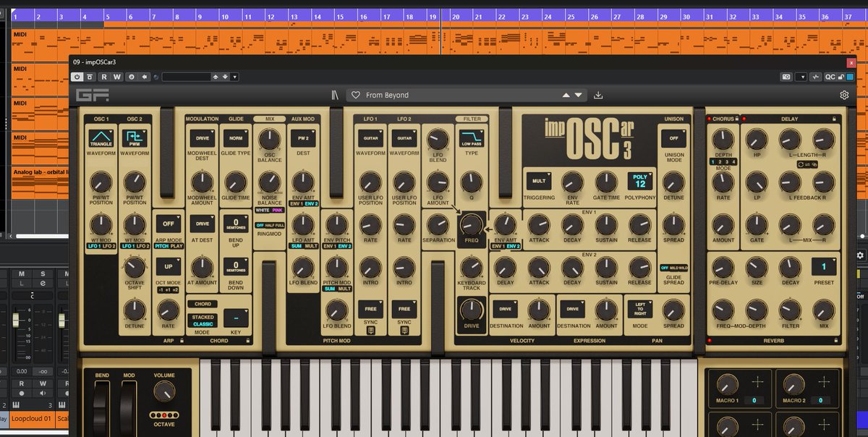Switch the pitch section to the GLIDE tab
This screenshot has height=437, width=868.
pos(236,119)
